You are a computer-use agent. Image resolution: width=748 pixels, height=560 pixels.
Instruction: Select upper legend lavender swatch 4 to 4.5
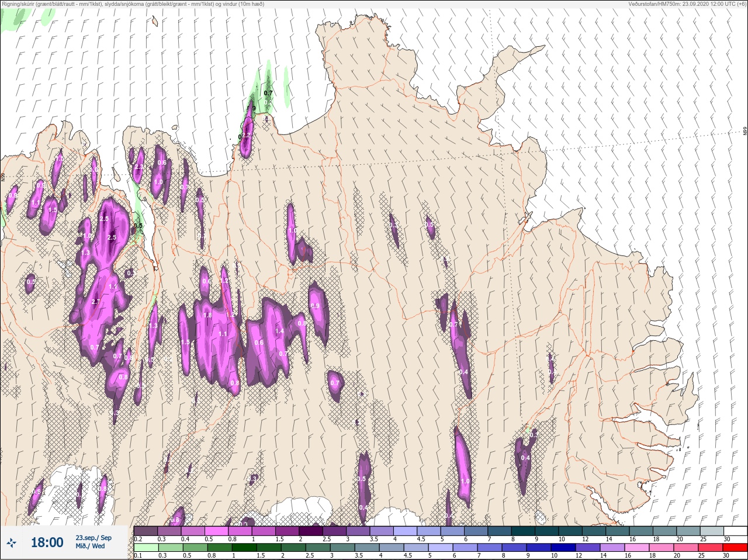click(x=406, y=531)
